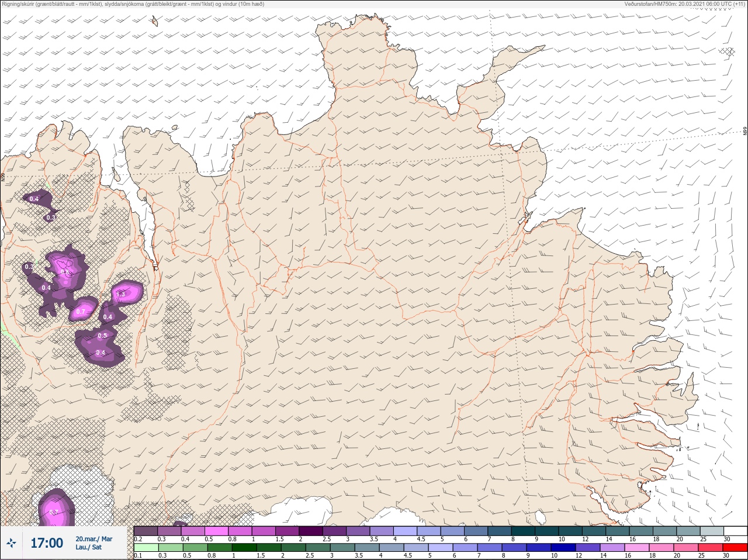Select the weekday text "Lau./ Sat"
Screen dimensions: 748x560
click(x=88, y=547)
